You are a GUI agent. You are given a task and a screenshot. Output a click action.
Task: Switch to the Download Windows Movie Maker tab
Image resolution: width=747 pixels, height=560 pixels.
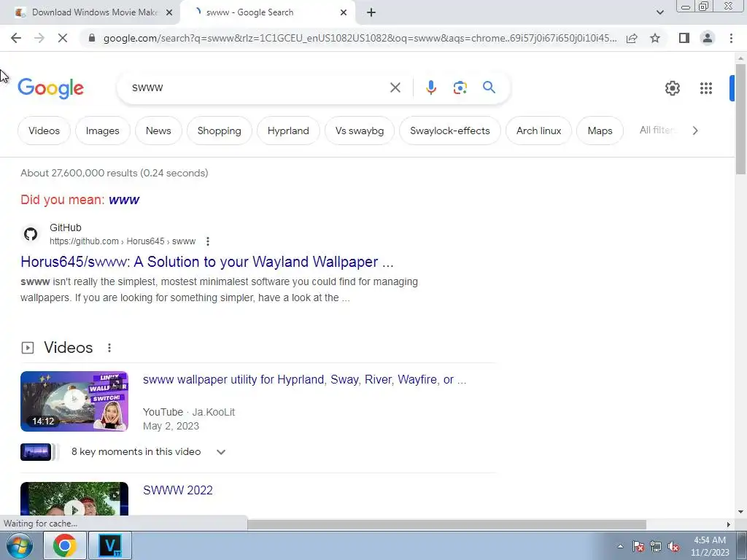pyautogui.click(x=94, y=12)
